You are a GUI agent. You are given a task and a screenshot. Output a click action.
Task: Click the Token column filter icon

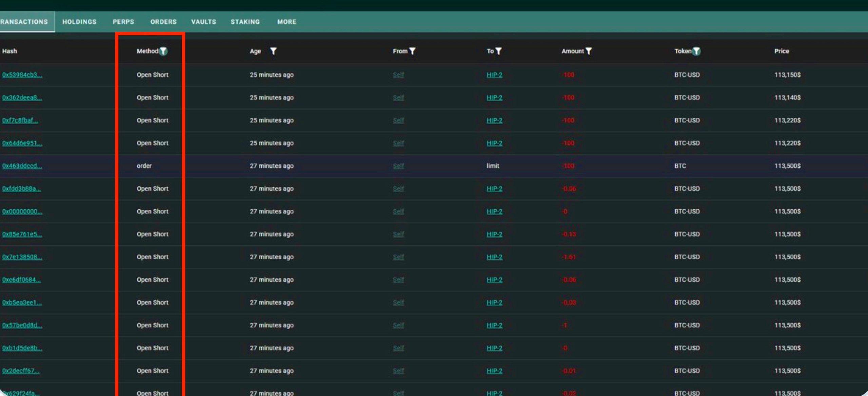[x=696, y=51]
